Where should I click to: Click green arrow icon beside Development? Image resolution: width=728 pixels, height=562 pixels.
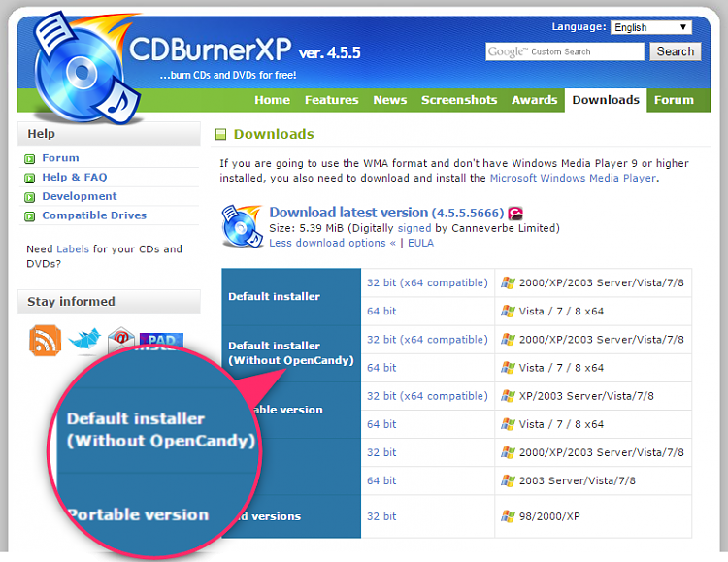point(30,197)
